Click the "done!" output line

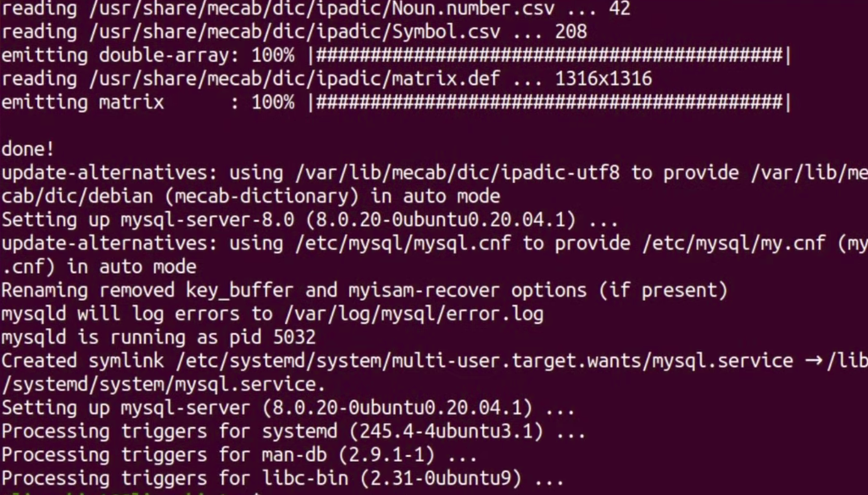click(x=28, y=149)
